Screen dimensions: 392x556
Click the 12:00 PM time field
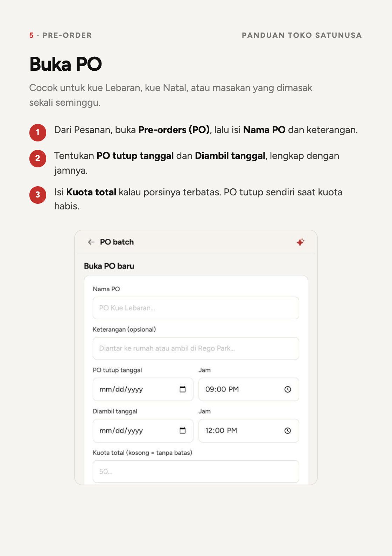point(248,431)
